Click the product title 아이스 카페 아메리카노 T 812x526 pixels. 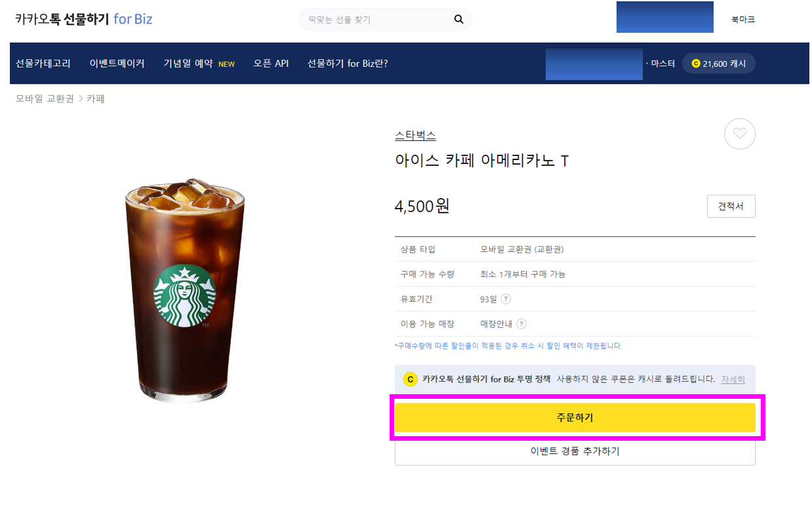pos(481,160)
